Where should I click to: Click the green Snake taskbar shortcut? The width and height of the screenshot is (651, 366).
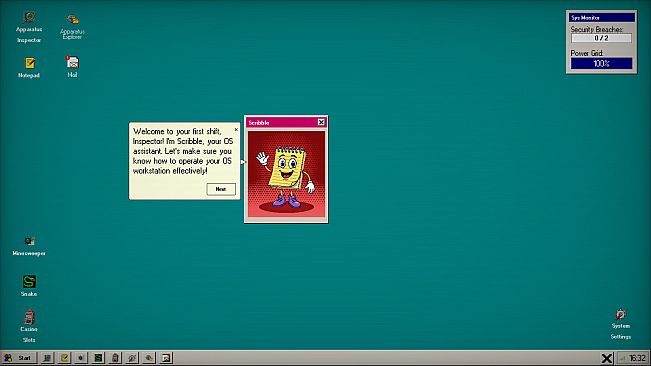click(98, 358)
